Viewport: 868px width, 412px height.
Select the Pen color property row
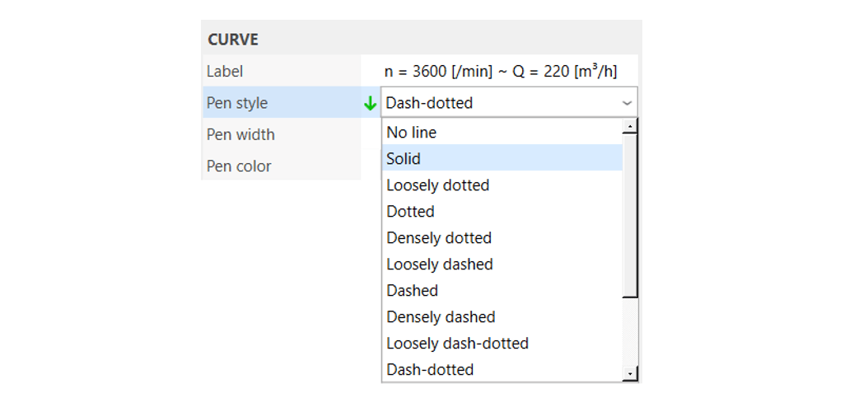point(281,166)
